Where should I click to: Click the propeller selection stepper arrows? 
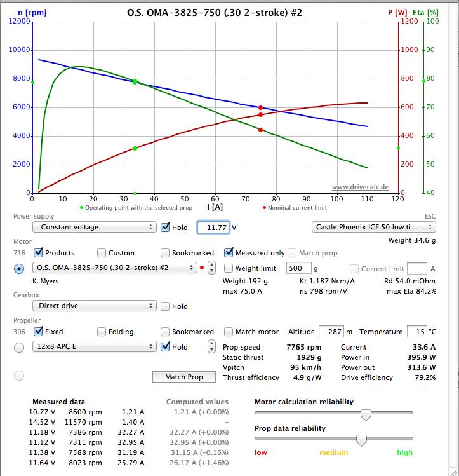point(211,346)
